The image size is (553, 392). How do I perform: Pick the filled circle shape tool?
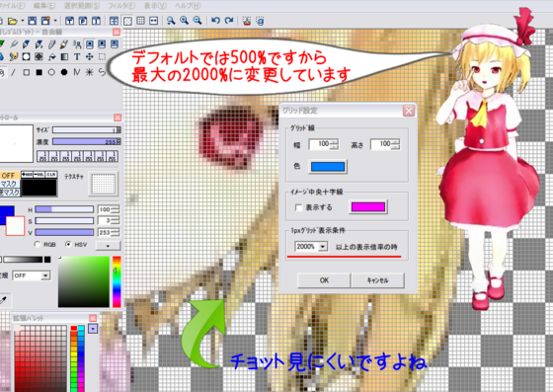coord(64,72)
